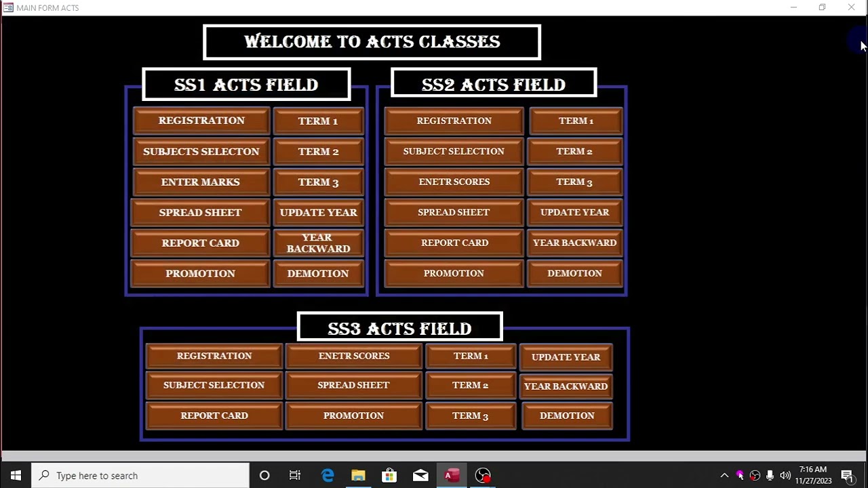This screenshot has width=868, height=488.
Task: Click the SS1 ACTS FIELD heading
Action: click(246, 85)
